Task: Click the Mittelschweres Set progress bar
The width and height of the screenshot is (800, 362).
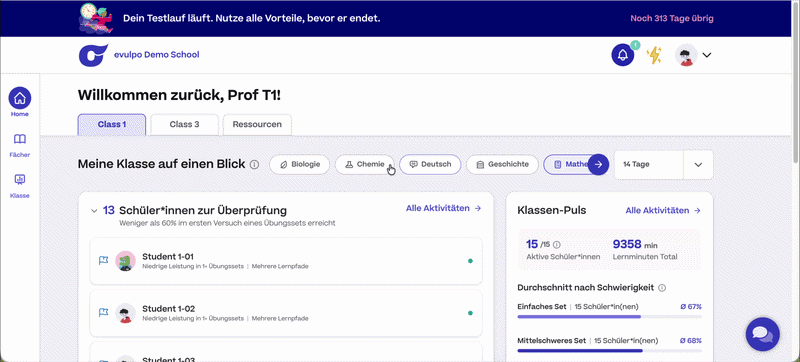Action: click(609, 350)
